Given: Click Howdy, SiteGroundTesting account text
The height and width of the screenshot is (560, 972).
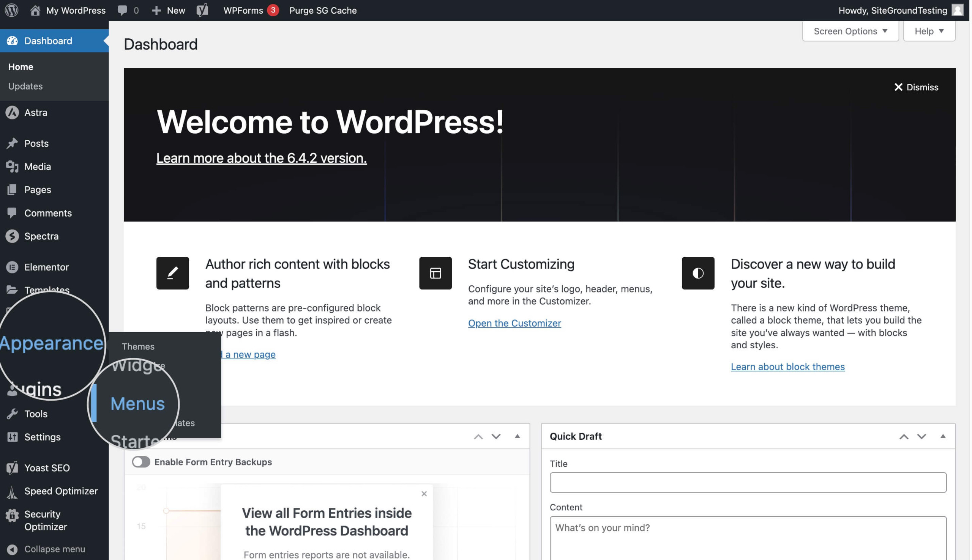Looking at the screenshot, I should [x=893, y=10].
